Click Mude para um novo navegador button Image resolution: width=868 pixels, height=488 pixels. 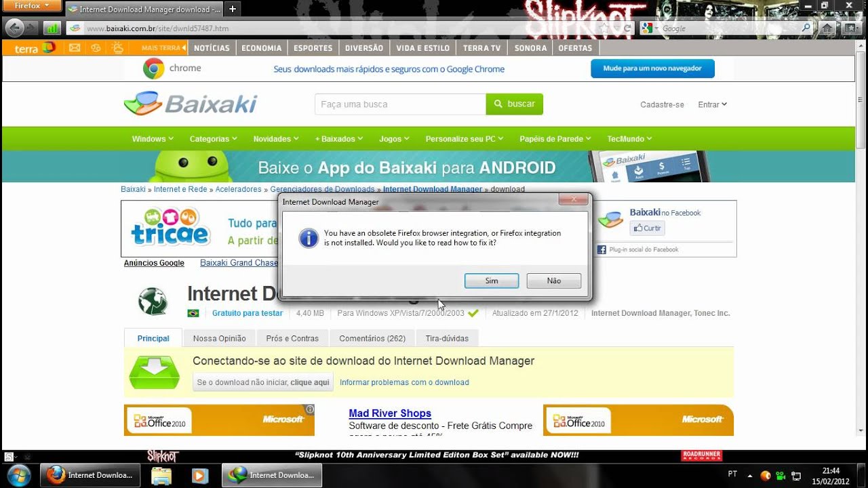click(652, 68)
